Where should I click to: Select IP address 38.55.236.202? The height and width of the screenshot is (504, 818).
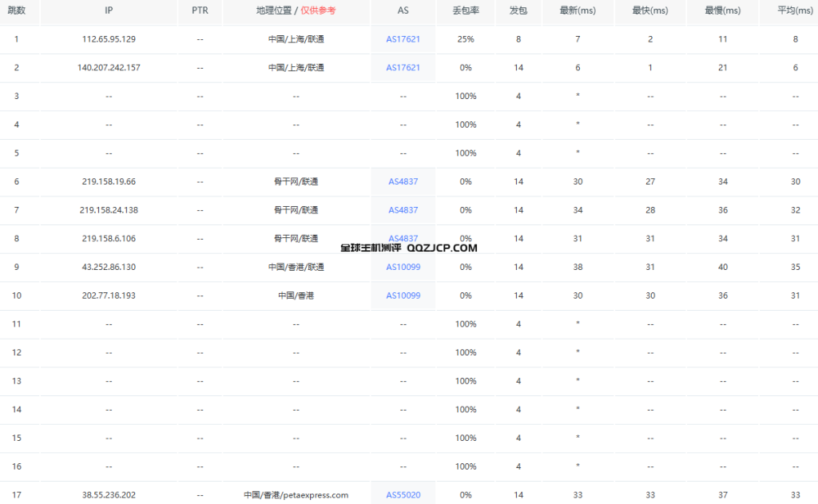(109, 495)
